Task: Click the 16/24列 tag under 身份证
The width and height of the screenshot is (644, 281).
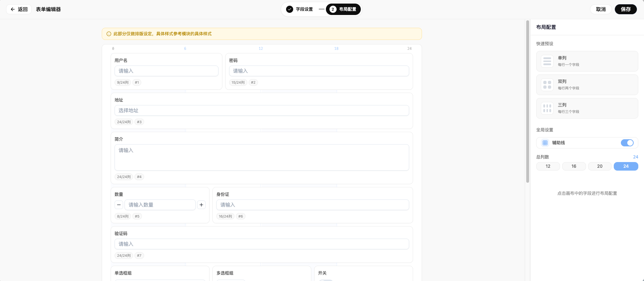Action: coord(225,217)
